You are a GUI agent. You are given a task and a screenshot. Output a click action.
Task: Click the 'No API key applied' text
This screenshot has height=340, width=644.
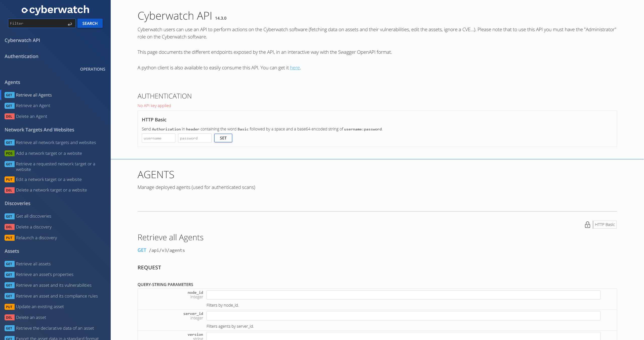[154, 106]
